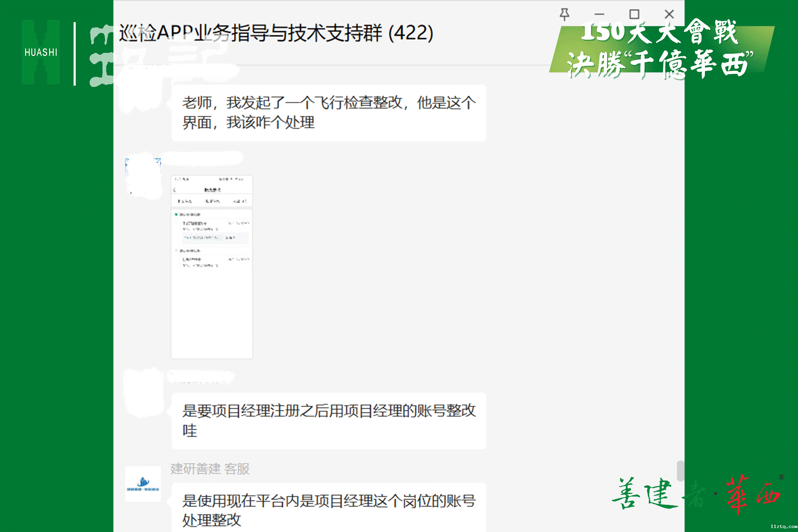Select message about 项目经理注册之后 account
This screenshot has height=532, width=798.
point(329,421)
